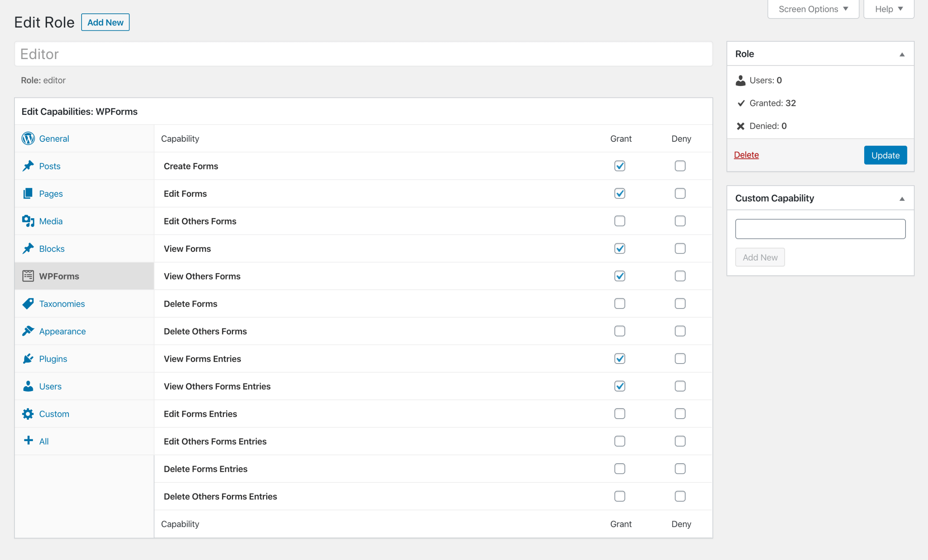This screenshot has height=560, width=928.
Task: Switch to the Users capabilities tab
Action: point(50,386)
